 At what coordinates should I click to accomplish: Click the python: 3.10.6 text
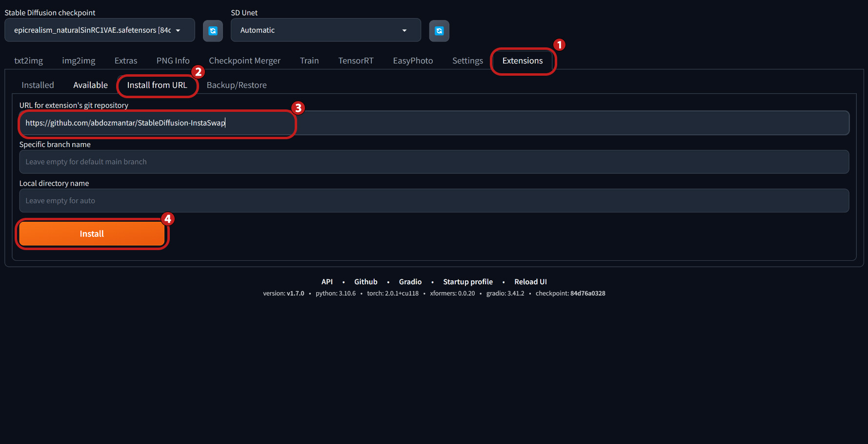(336, 294)
